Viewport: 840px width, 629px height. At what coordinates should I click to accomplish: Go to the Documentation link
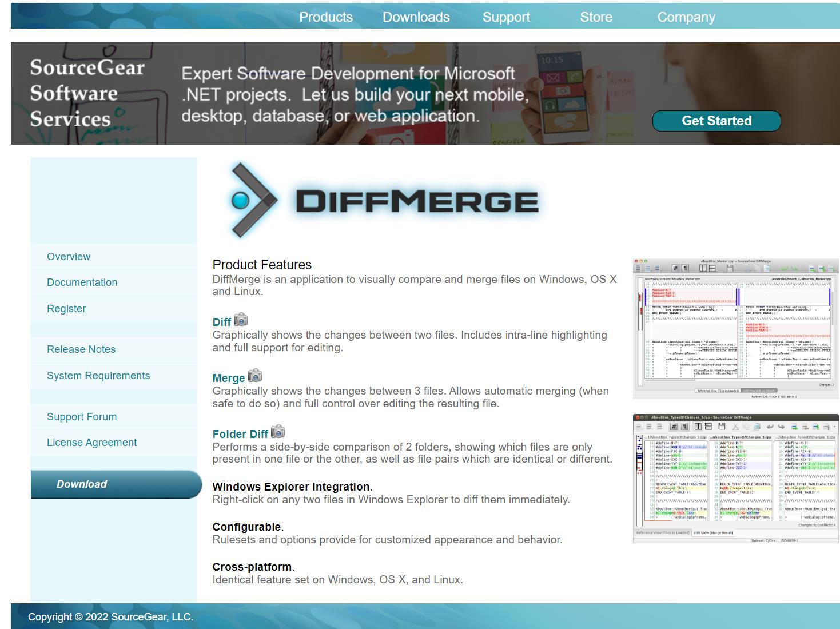pos(82,282)
